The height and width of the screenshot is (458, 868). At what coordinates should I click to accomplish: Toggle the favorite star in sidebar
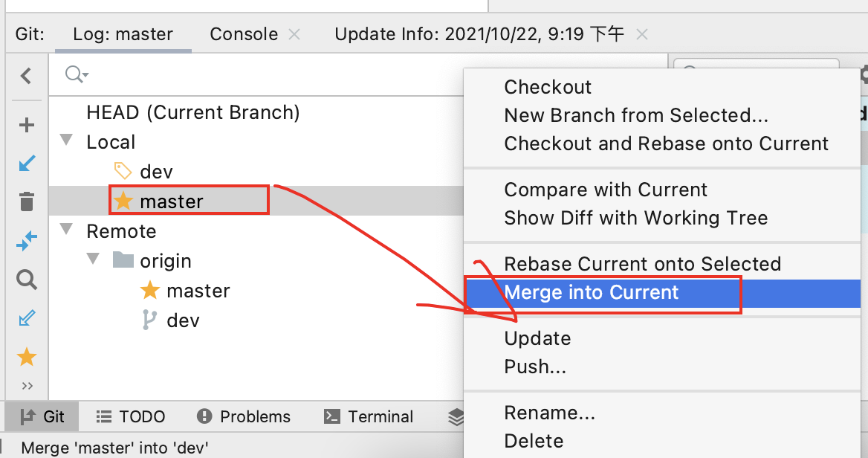click(27, 358)
